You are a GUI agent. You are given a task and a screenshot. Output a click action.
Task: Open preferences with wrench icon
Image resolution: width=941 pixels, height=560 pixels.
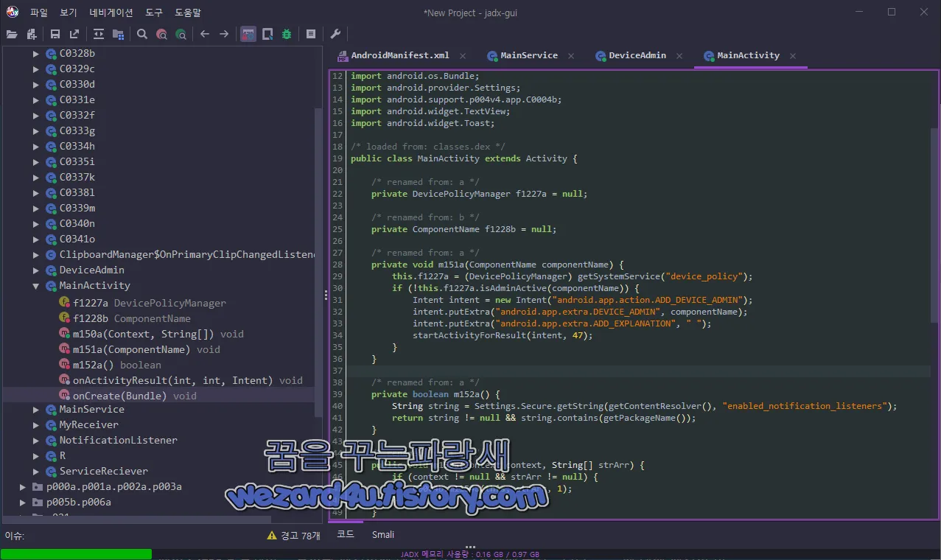click(x=335, y=34)
